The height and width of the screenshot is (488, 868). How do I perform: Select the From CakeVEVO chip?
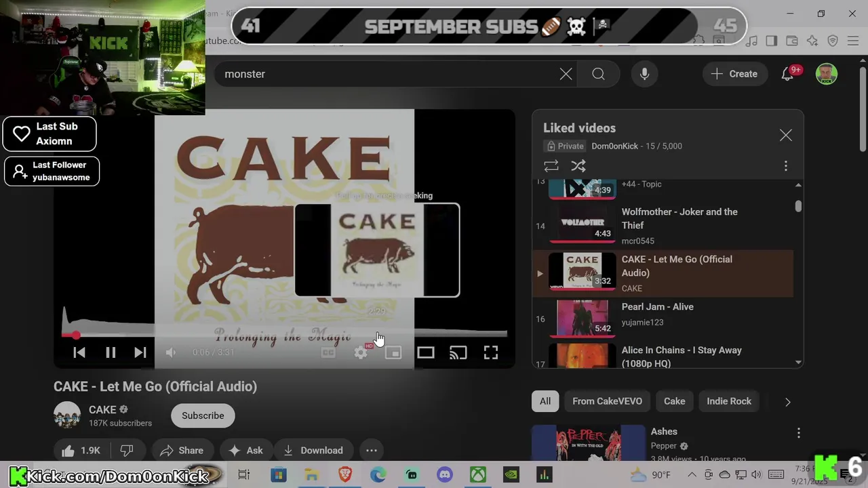coord(607,401)
